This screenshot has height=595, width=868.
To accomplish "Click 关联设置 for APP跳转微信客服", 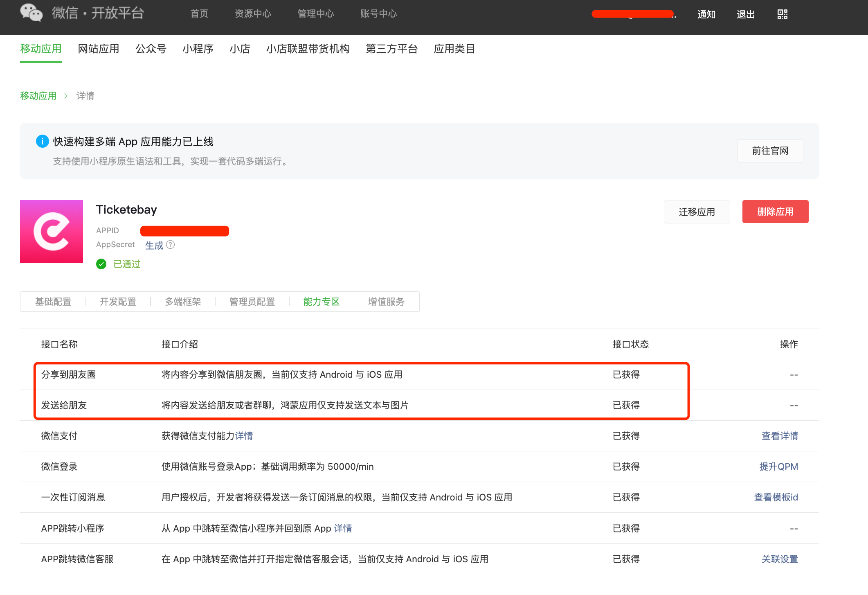I will pos(779,559).
